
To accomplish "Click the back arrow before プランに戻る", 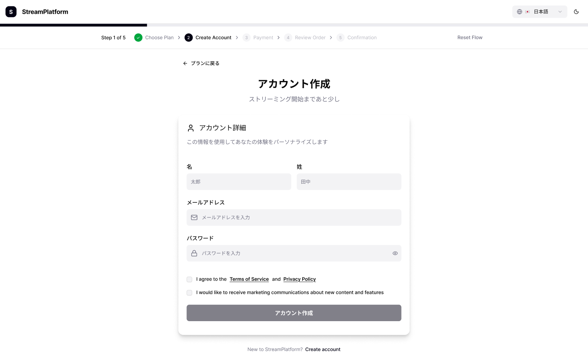I will pos(185,63).
